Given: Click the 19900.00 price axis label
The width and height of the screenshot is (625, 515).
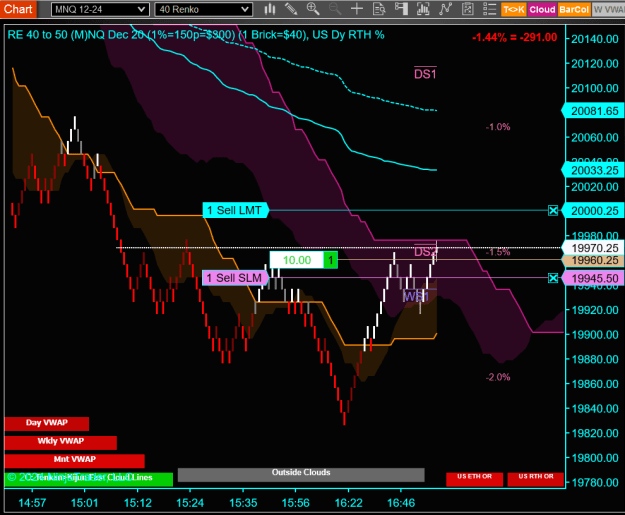Looking at the screenshot, I should [x=595, y=334].
